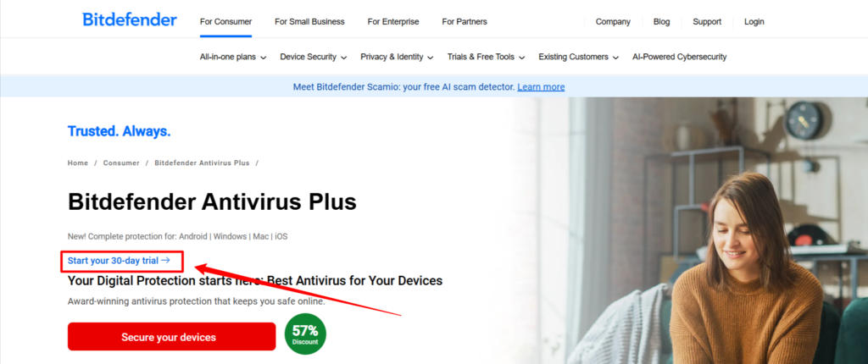868x364 pixels.
Task: Click the Consumer breadcrumb link
Action: coord(121,163)
